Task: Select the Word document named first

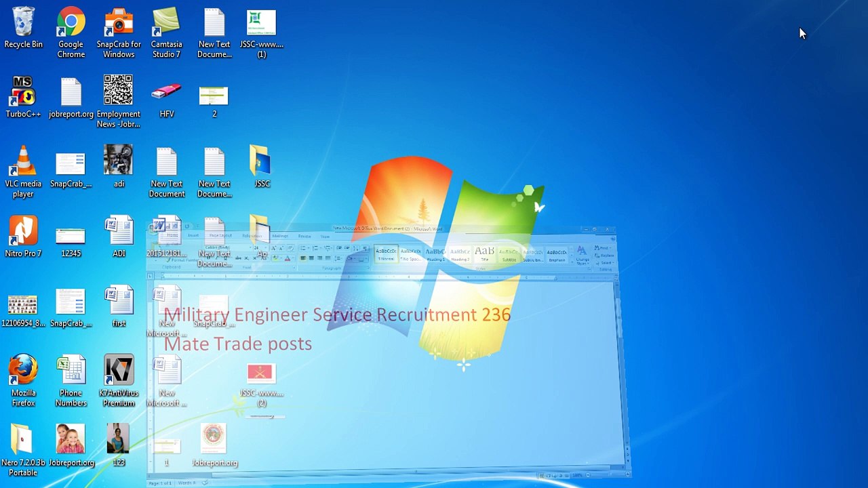Action: tap(119, 306)
